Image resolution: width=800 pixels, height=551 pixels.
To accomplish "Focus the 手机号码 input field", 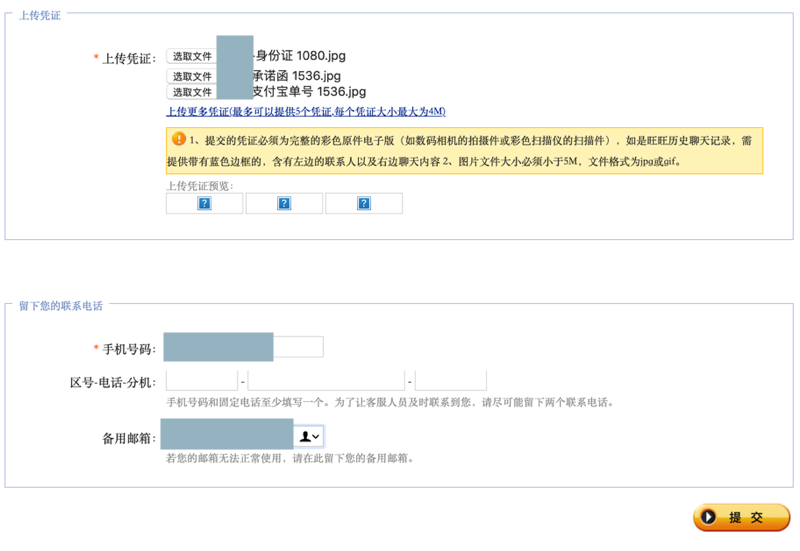I will point(243,347).
